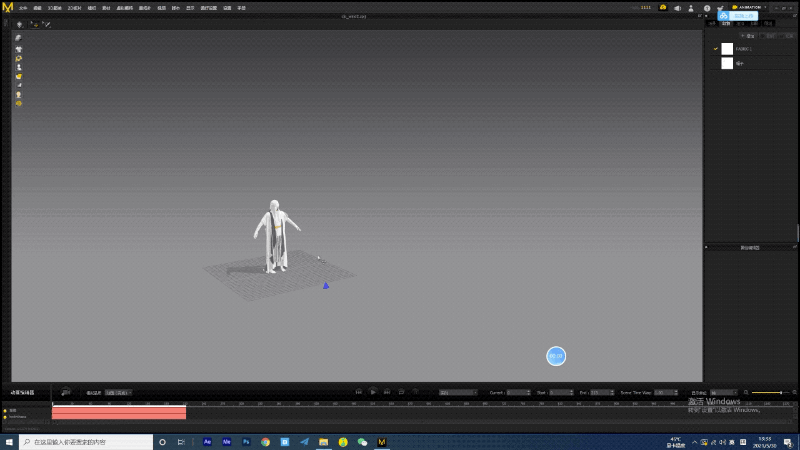Select the select/move arrow tool

click(x=34, y=24)
